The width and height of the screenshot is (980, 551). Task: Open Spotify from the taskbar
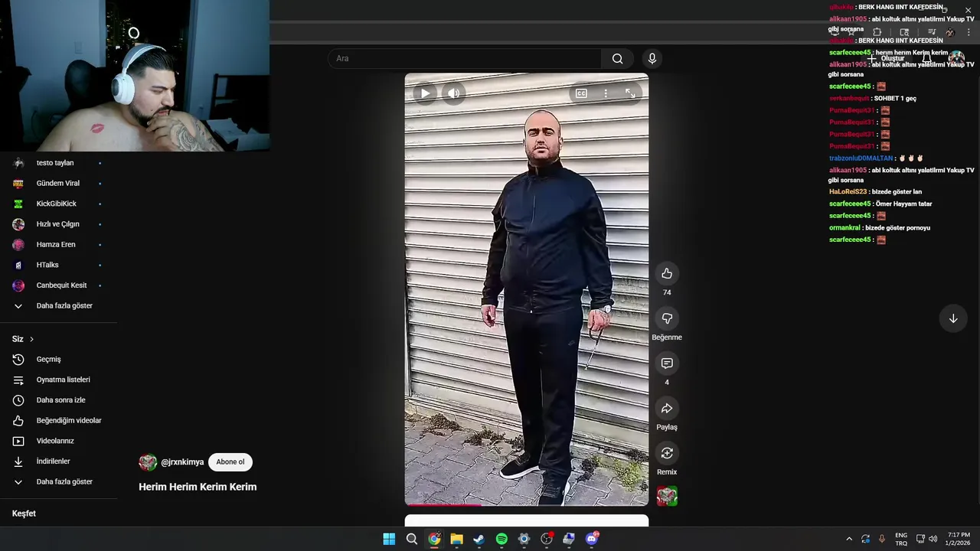501,539
